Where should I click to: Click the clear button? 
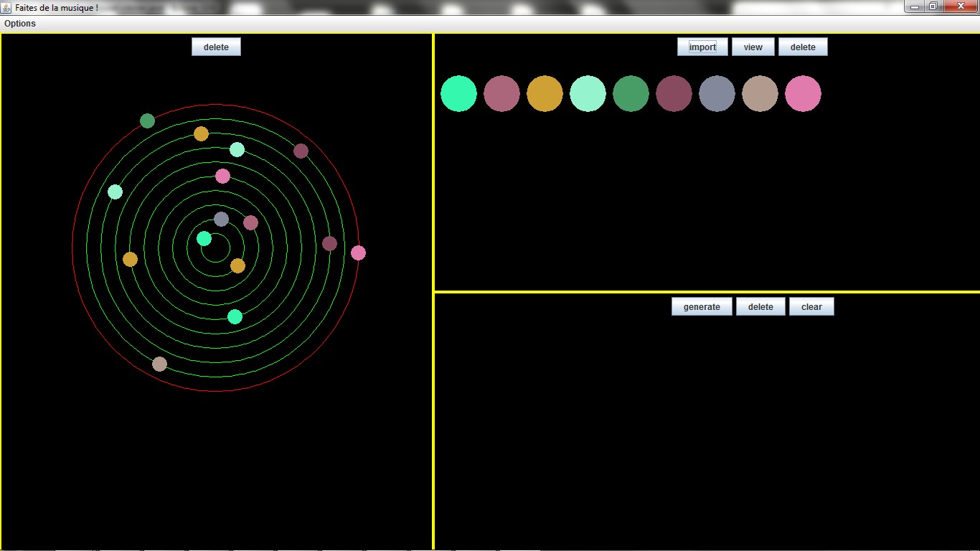(x=811, y=307)
